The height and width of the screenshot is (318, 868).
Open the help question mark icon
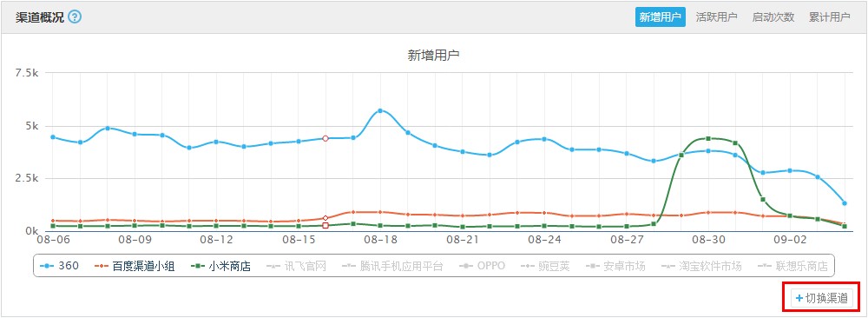tap(75, 17)
